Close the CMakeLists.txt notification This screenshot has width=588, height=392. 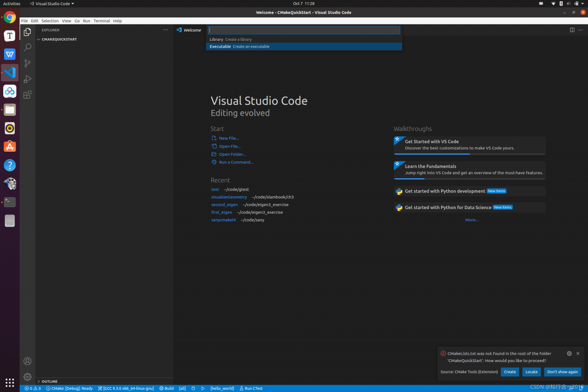[578, 353]
